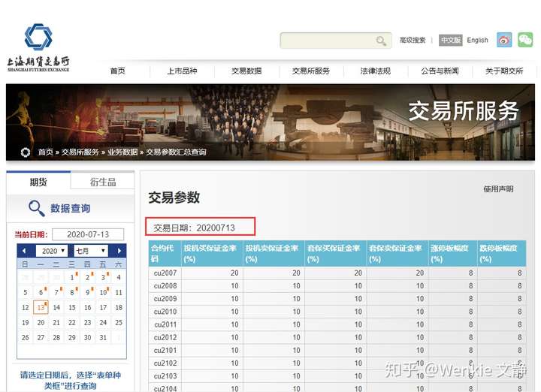Click the cu2012 contract row
The height and width of the screenshot is (392, 541).
click(x=337, y=337)
